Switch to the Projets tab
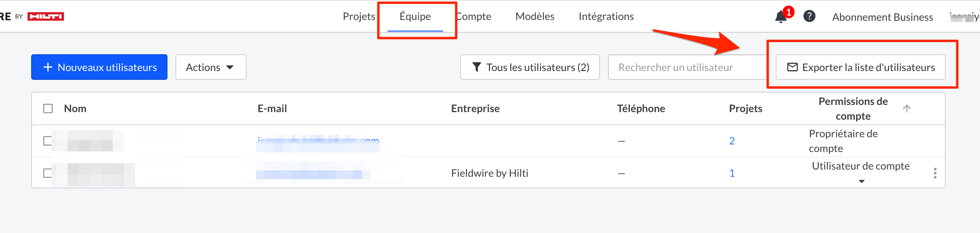The width and height of the screenshot is (980, 233). coord(359,16)
